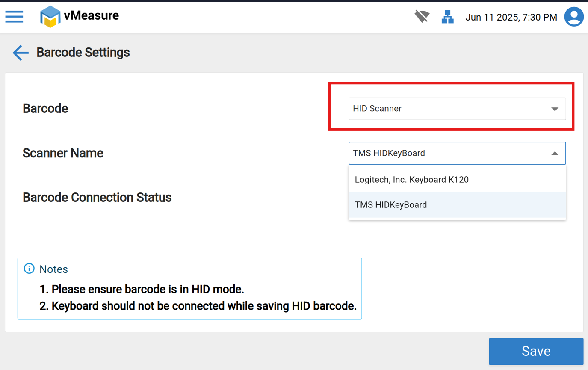Save the barcode settings
The width and height of the screenshot is (588, 370).
[x=536, y=351]
